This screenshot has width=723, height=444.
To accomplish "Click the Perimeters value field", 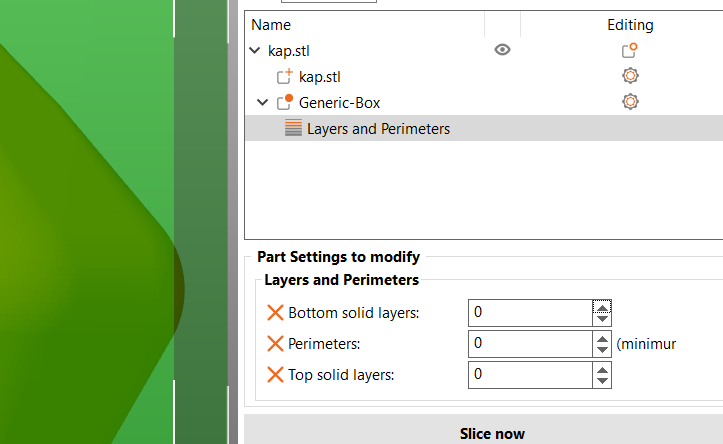I will [x=530, y=343].
